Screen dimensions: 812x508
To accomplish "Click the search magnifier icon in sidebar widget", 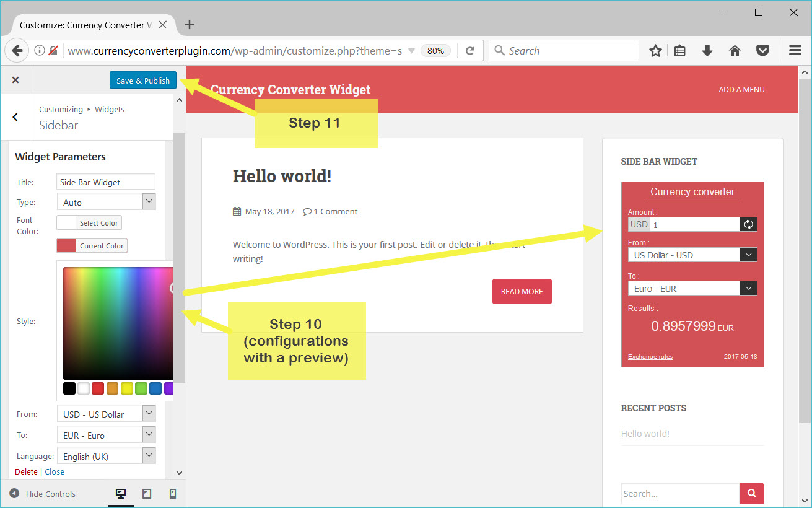I will 751,493.
